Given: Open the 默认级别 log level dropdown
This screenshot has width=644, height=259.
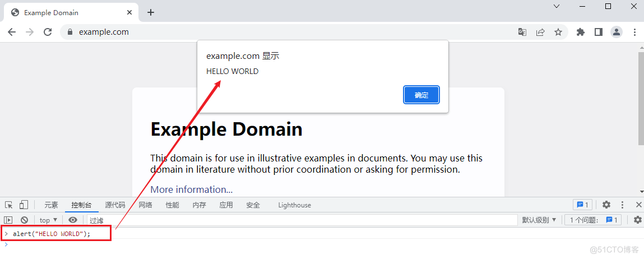Looking at the screenshot, I should [539, 220].
